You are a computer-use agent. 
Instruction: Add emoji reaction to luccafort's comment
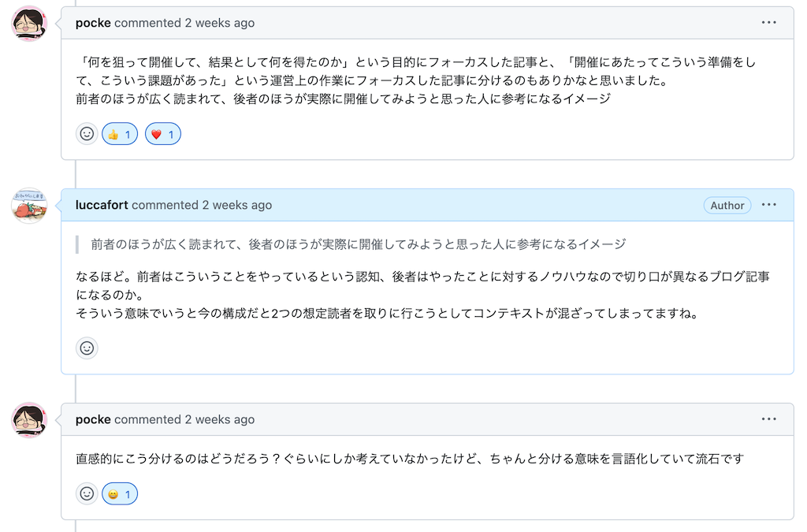(x=87, y=348)
